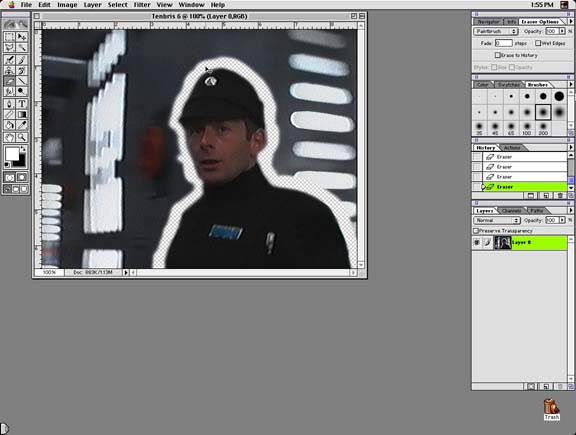This screenshot has height=435, width=576.
Task: Switch to the Channels tab
Action: click(512, 211)
